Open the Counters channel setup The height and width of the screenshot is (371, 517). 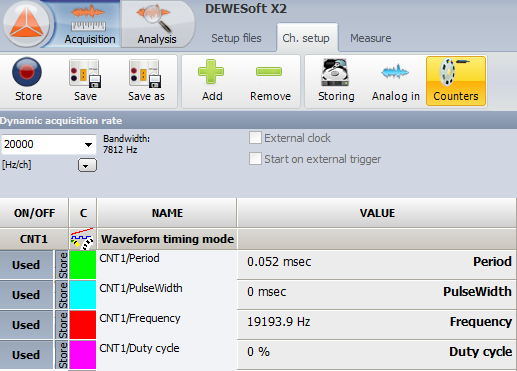[456, 81]
